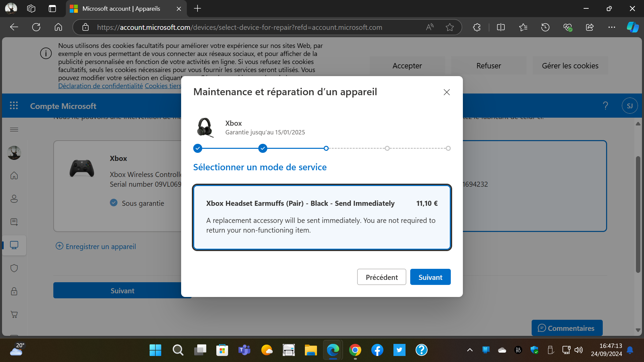This screenshot has width=644, height=362.
Task: Open Read aloud icon in address bar
Action: point(430,27)
